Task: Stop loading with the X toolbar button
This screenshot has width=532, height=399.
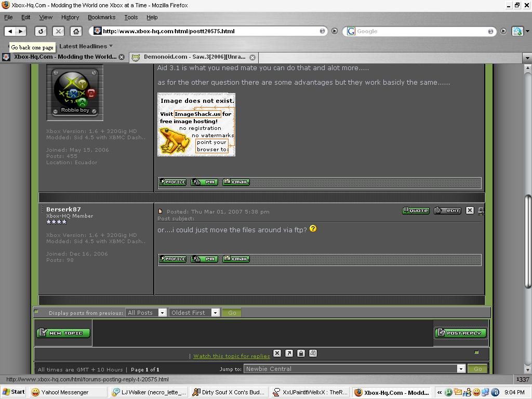Action: pos(58,31)
